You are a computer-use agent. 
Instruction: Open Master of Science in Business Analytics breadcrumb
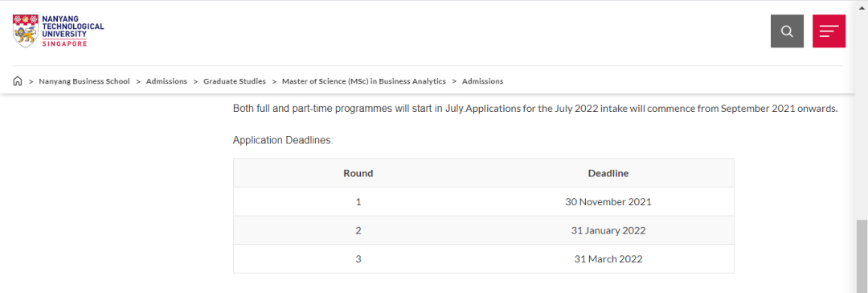point(364,81)
